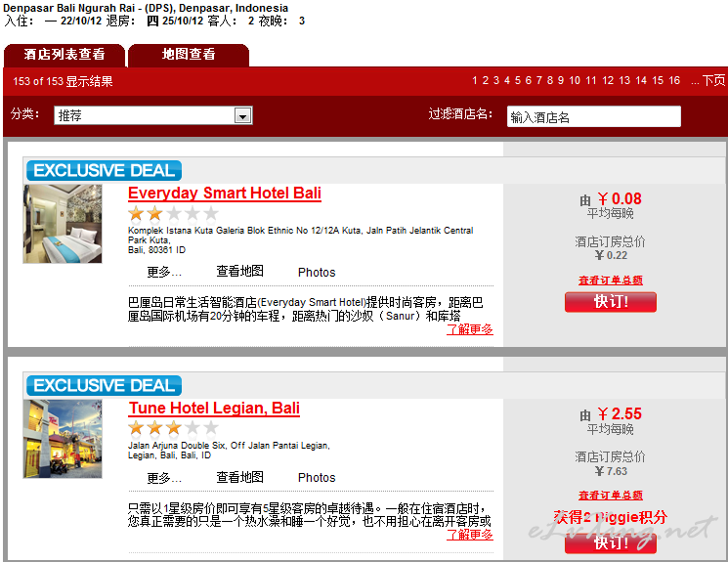728x562 pixels.
Task: Go to results page 15
Action: [658, 81]
